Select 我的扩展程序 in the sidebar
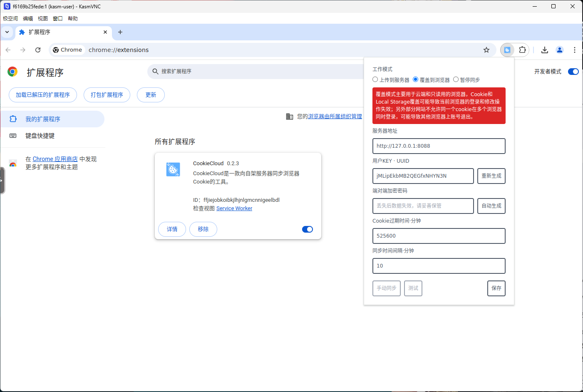This screenshot has width=583, height=392. click(52, 119)
